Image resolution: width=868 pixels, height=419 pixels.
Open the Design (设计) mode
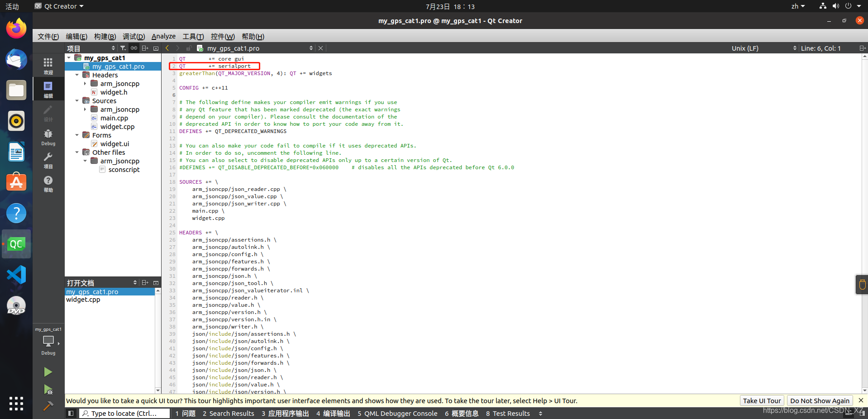[x=48, y=113]
